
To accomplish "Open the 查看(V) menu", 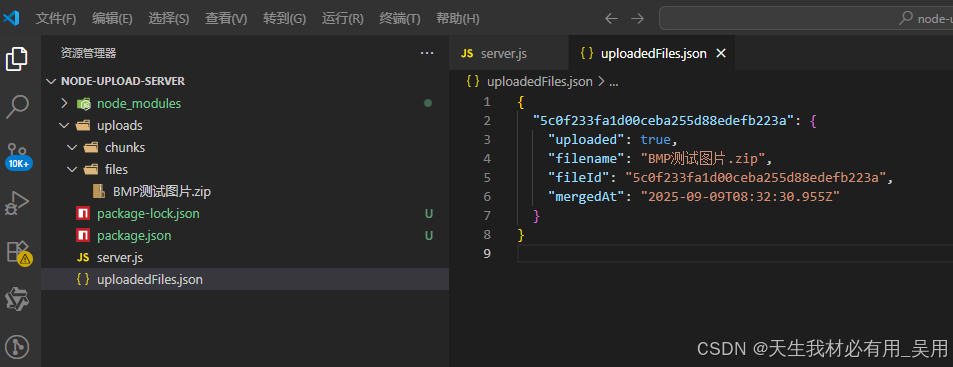I will [x=226, y=19].
